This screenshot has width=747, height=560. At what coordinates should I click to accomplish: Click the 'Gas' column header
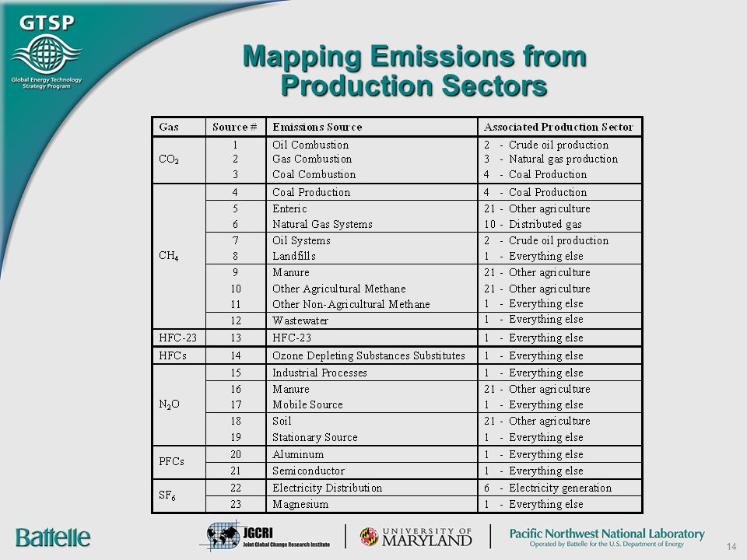(x=169, y=127)
